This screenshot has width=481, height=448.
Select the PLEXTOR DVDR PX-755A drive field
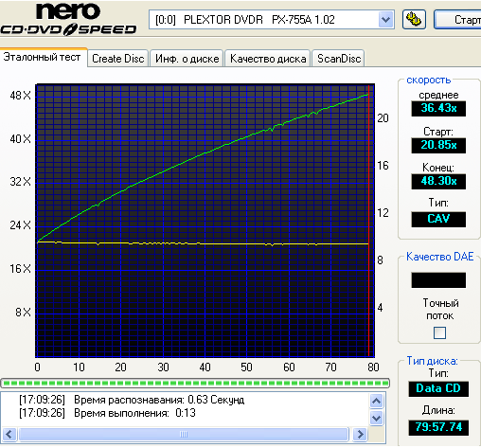272,20
